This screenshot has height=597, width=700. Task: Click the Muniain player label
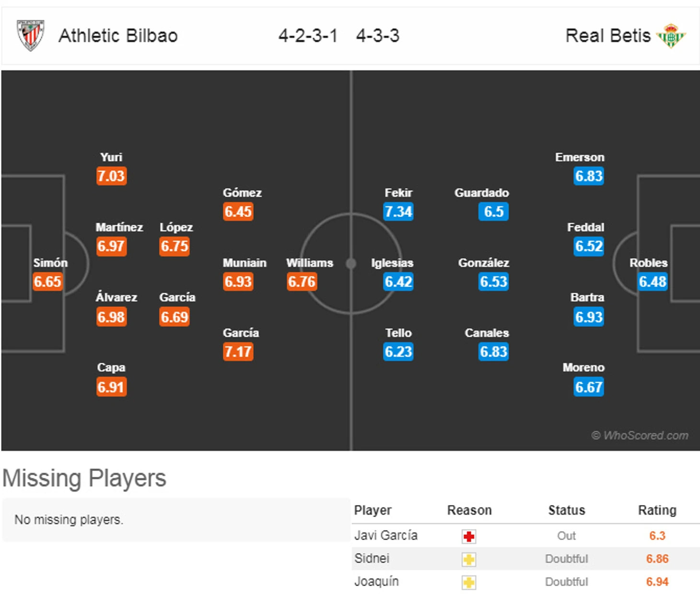[245, 263]
